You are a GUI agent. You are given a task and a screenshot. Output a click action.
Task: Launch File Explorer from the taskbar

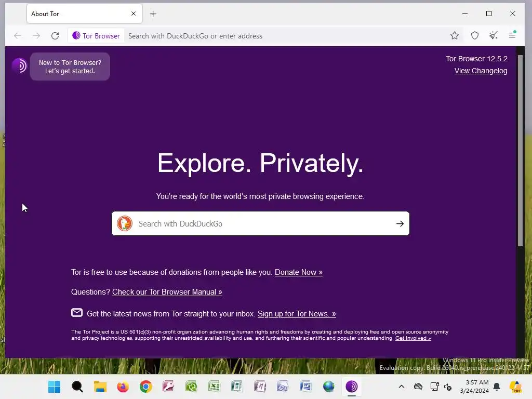pyautogui.click(x=100, y=387)
